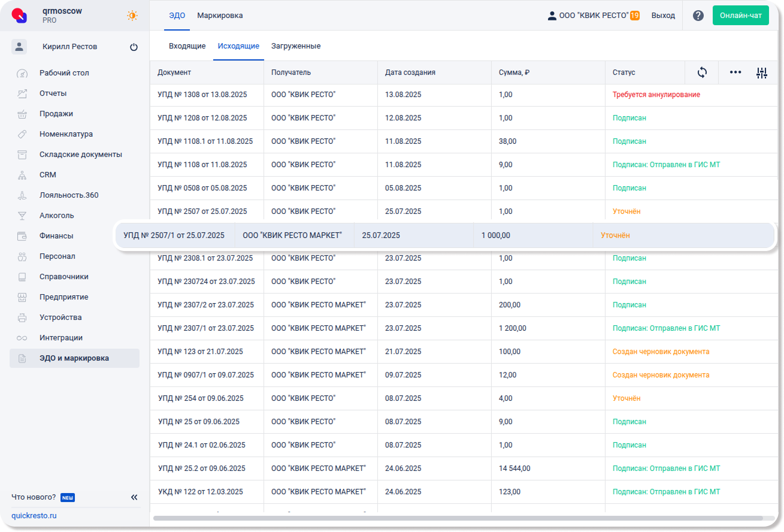Open the three-dots more options menu
The image size is (784, 532).
pyautogui.click(x=735, y=72)
